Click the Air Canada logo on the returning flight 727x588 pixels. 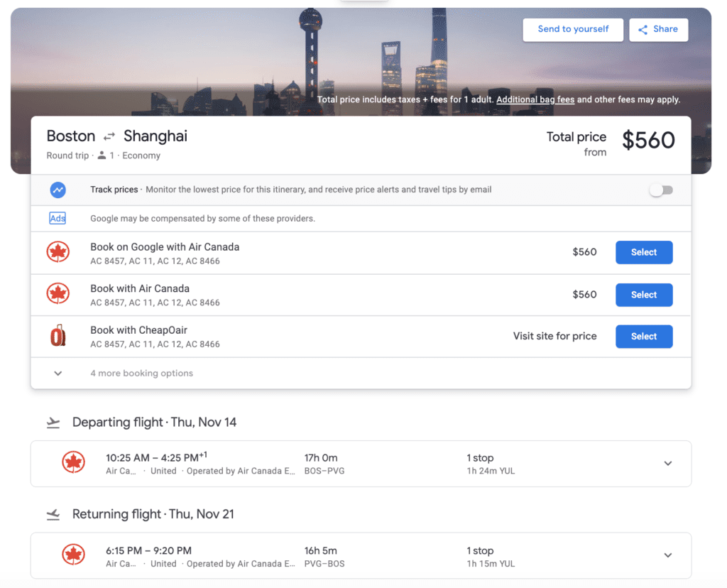click(x=73, y=555)
